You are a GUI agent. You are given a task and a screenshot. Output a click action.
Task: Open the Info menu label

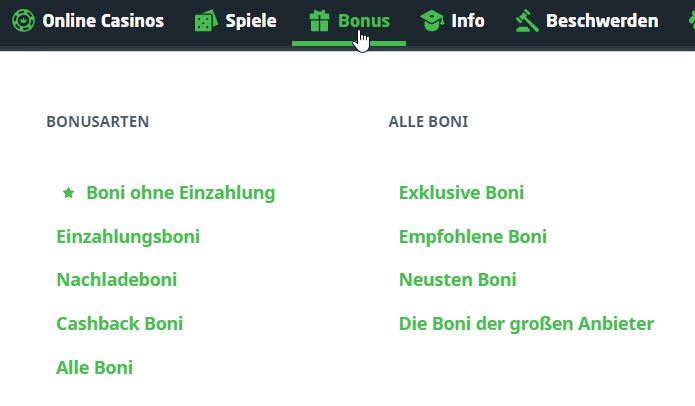click(x=468, y=20)
